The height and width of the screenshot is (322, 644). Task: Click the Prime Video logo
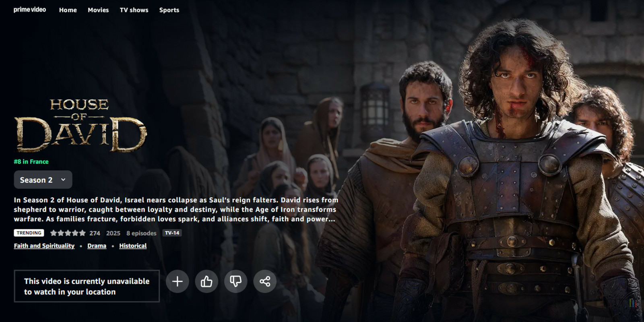[x=30, y=10]
